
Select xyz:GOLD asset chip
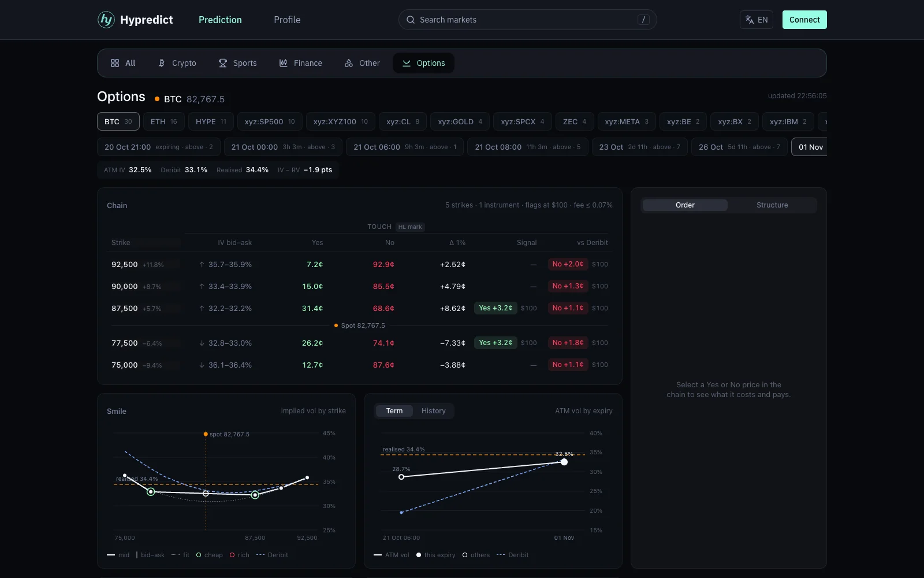(460, 121)
